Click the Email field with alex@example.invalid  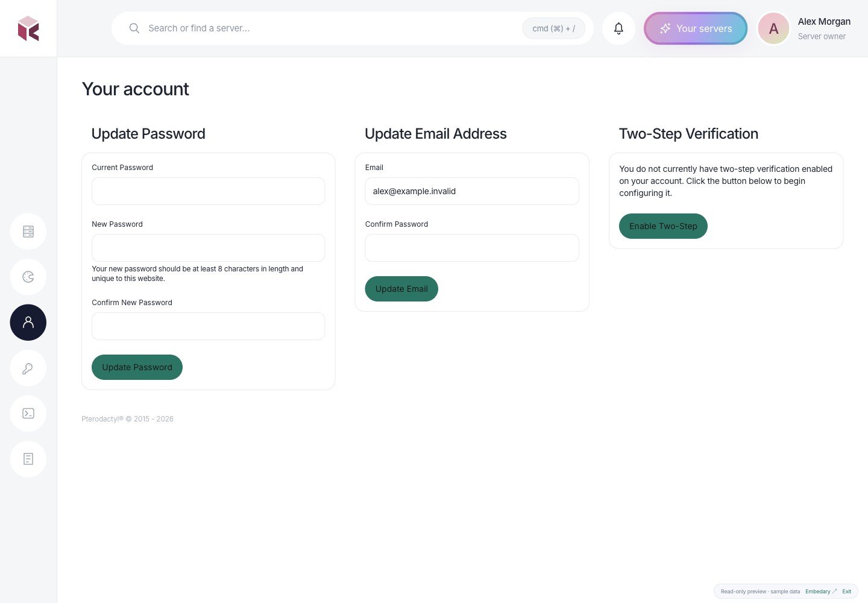472,191
